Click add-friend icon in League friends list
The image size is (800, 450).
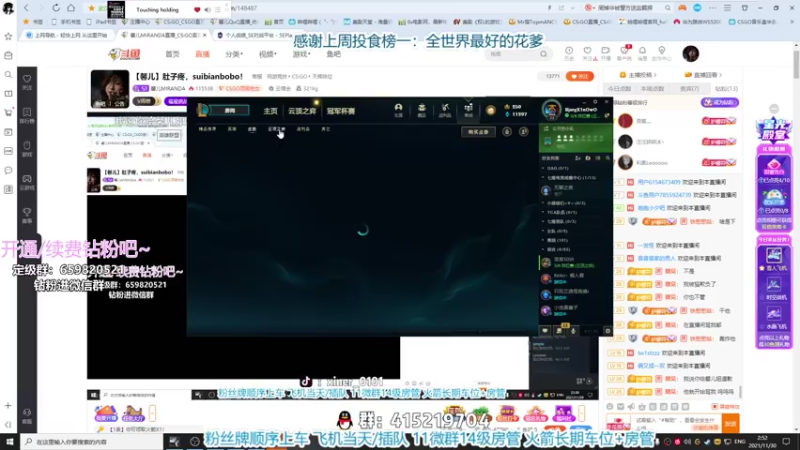click(578, 159)
